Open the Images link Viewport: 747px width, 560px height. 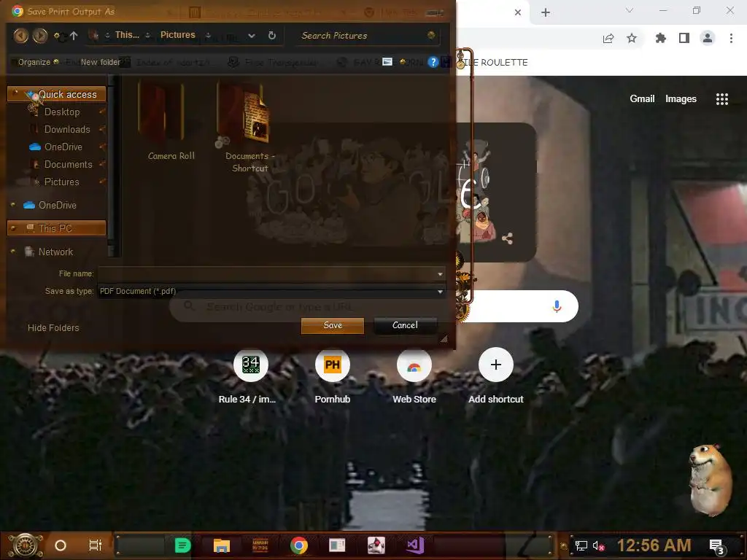coord(681,98)
